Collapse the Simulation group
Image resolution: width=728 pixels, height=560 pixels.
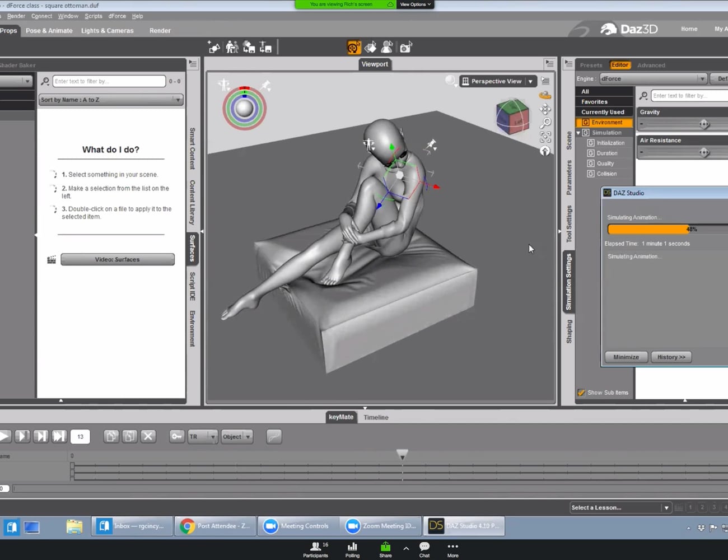point(578,132)
